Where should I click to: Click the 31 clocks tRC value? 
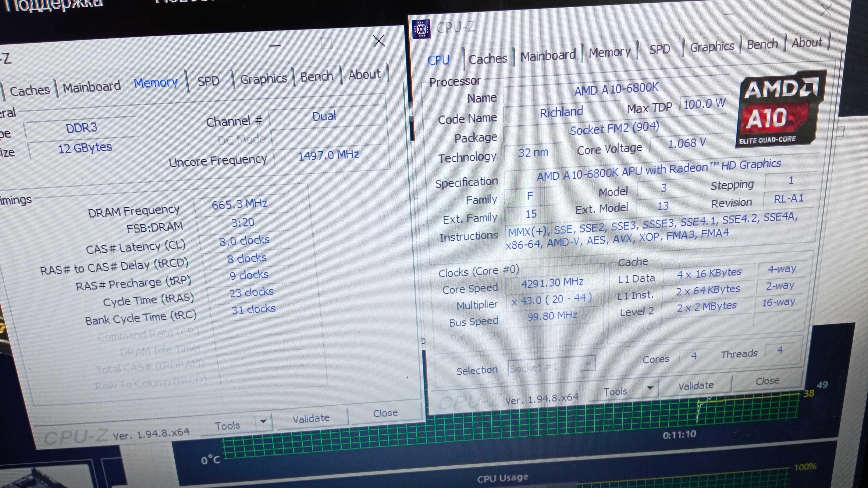tap(253, 309)
